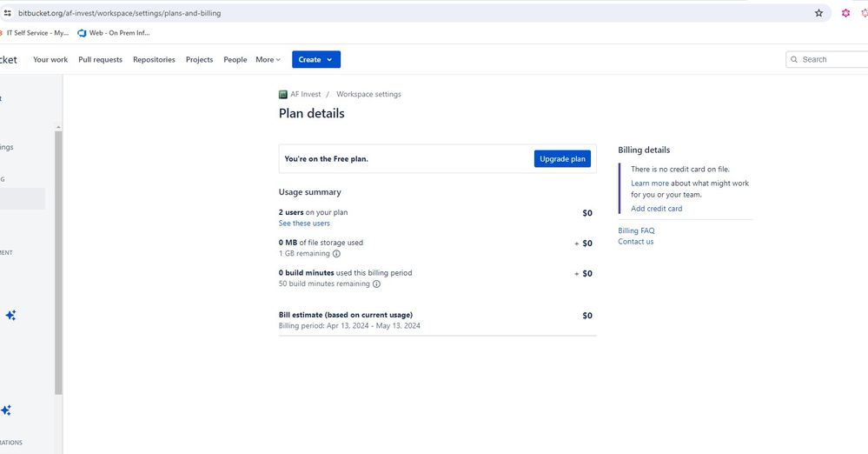This screenshot has height=454, width=868.
Task: Open the Billing FAQ link
Action: pos(636,230)
